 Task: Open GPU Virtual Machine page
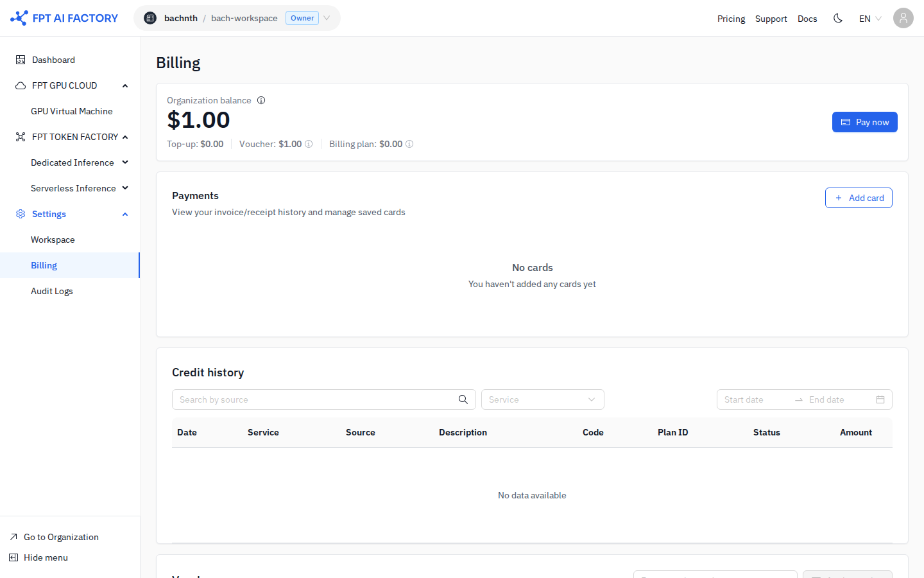[72, 111]
